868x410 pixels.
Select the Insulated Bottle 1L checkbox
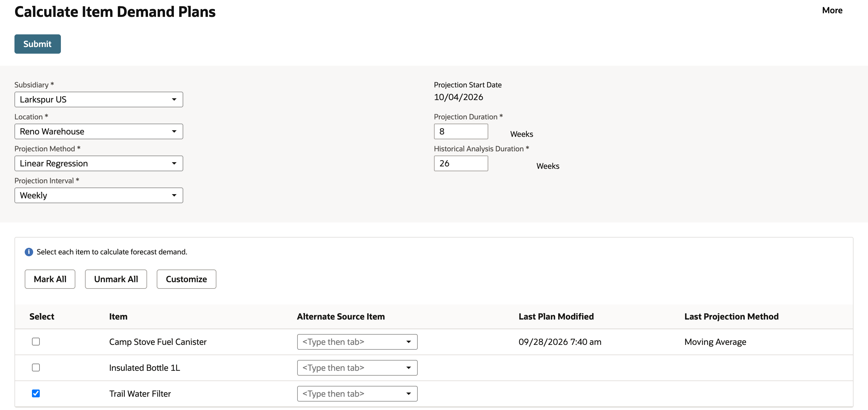click(x=36, y=367)
